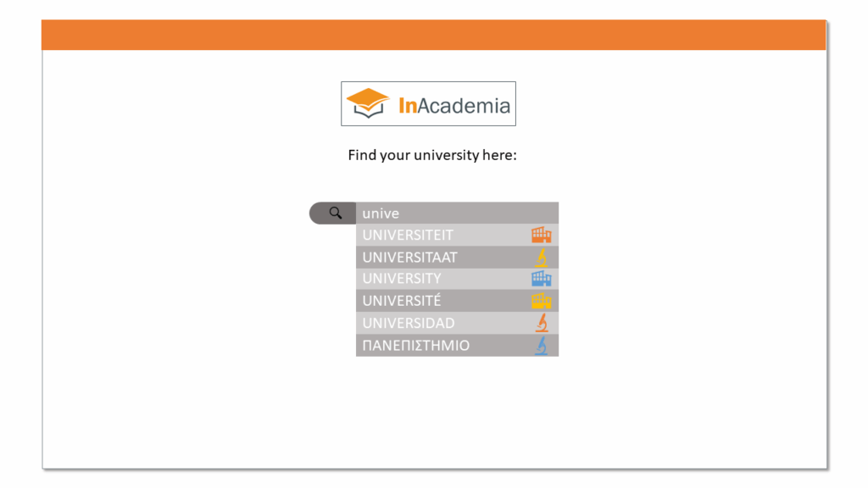
Task: Select UNIVERSITÉ in the results list
Action: tap(402, 301)
